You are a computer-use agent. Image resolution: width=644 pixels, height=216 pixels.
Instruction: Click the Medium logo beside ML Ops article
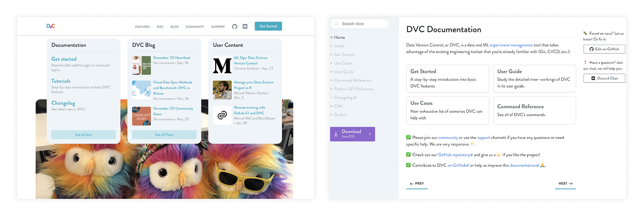tap(222, 65)
